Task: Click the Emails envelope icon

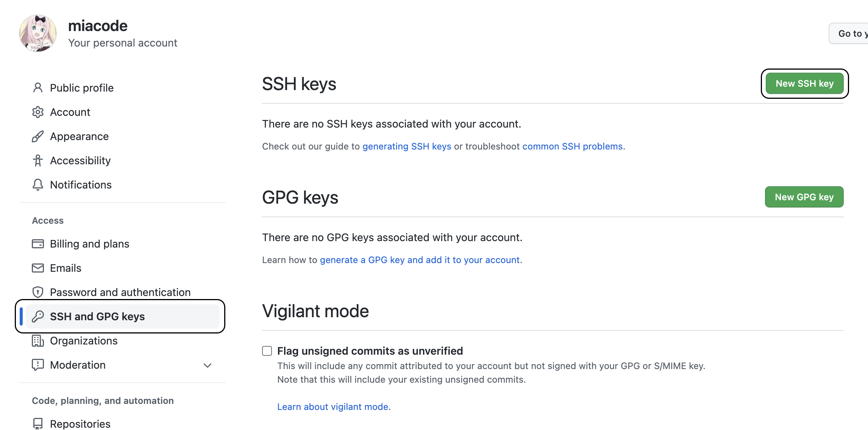Action: 38,268
